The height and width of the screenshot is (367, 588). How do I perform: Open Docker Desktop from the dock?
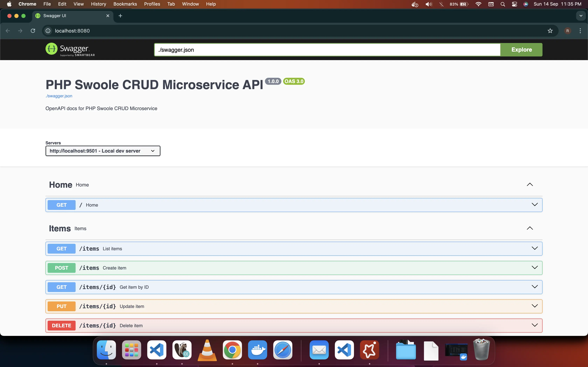coord(257,350)
